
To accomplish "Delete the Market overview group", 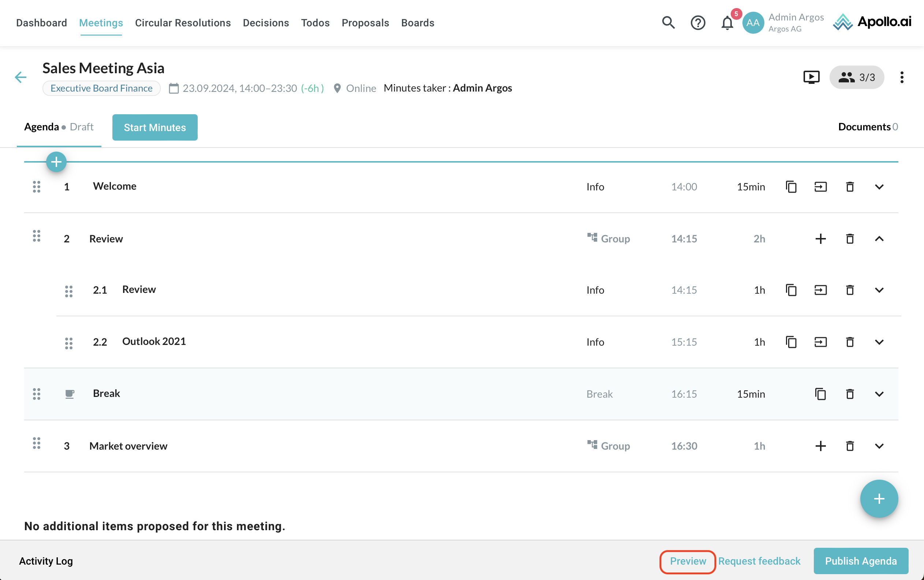I will coord(850,446).
